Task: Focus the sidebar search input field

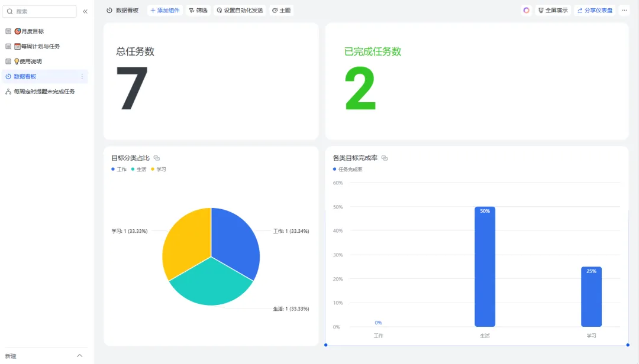Action: [39, 11]
